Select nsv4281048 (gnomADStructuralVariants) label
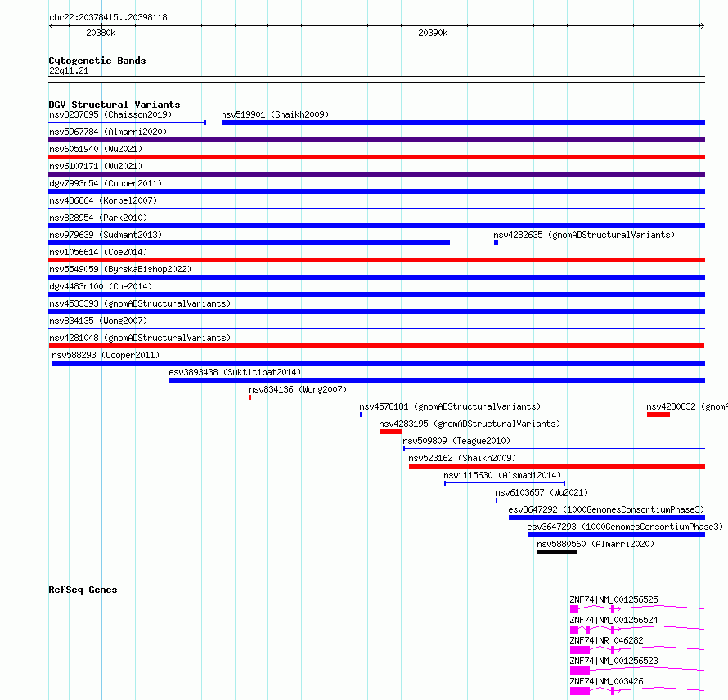This screenshot has height=700, width=728. pos(140,338)
